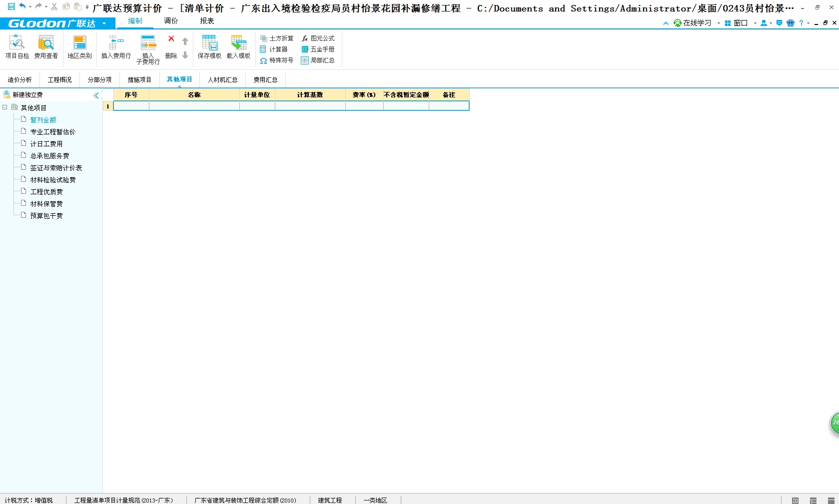This screenshot has height=504, width=839.
Task: Open the 工程概况 tab
Action: 60,80
